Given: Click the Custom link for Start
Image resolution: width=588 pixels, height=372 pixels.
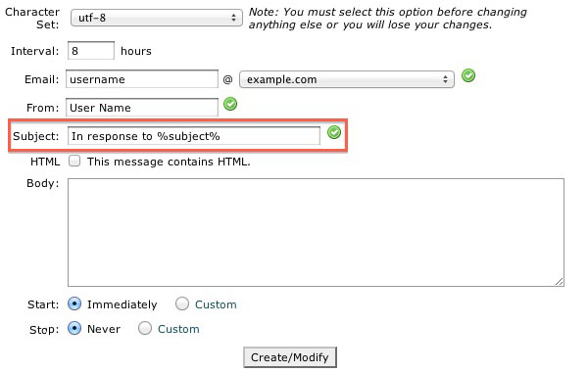Looking at the screenshot, I should tap(216, 304).
